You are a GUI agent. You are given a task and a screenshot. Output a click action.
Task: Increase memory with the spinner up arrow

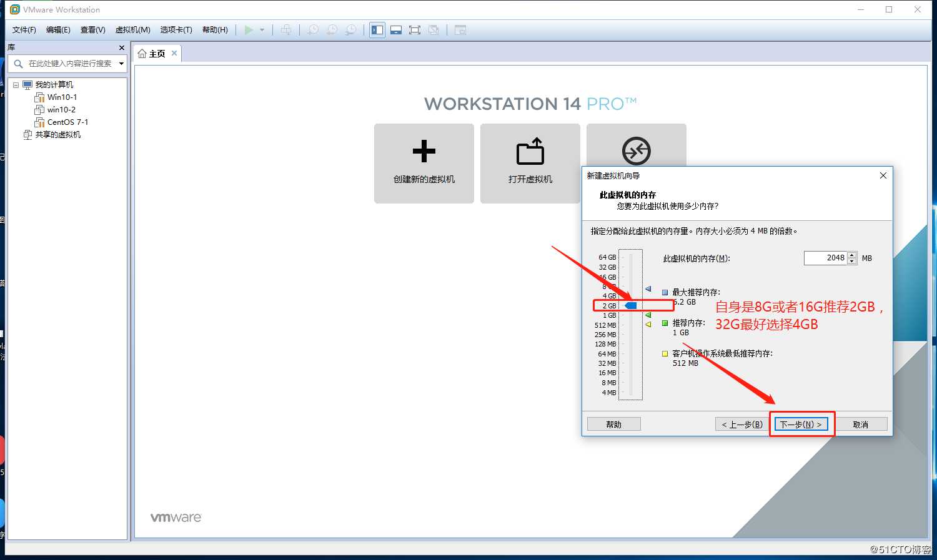(x=852, y=255)
